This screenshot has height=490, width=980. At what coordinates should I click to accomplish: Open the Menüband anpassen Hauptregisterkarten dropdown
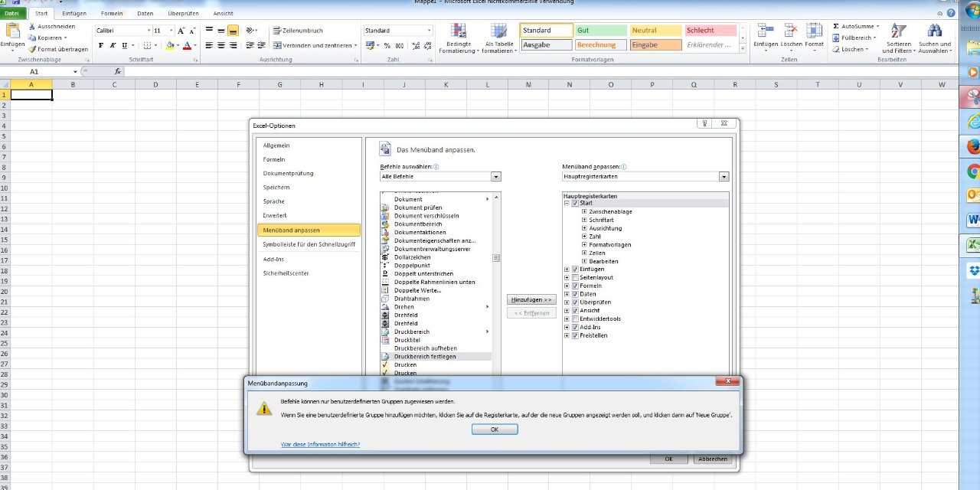click(x=724, y=177)
